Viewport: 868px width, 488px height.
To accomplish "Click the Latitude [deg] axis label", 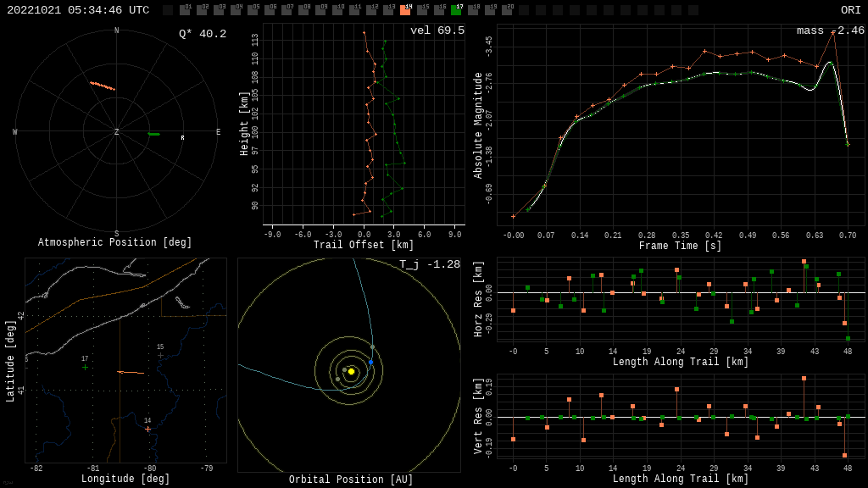I will pyautogui.click(x=10, y=361).
